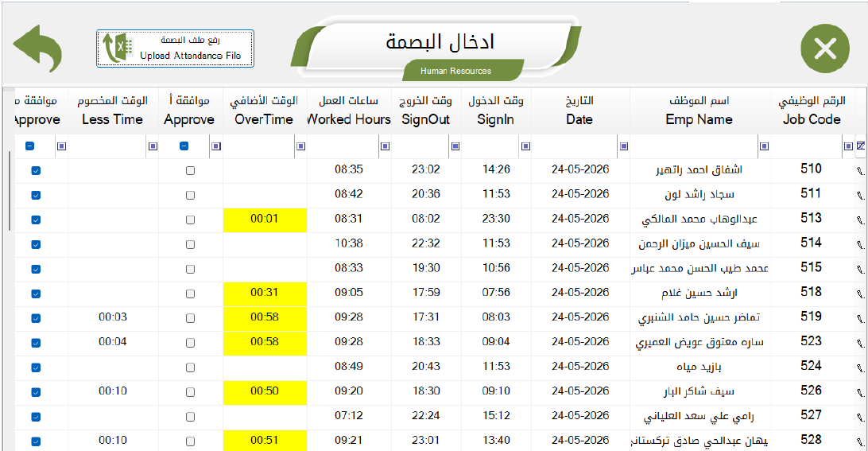Screen dimensions: 868x451
Task: Select employee name سجاد راشد لون
Action: (x=699, y=195)
